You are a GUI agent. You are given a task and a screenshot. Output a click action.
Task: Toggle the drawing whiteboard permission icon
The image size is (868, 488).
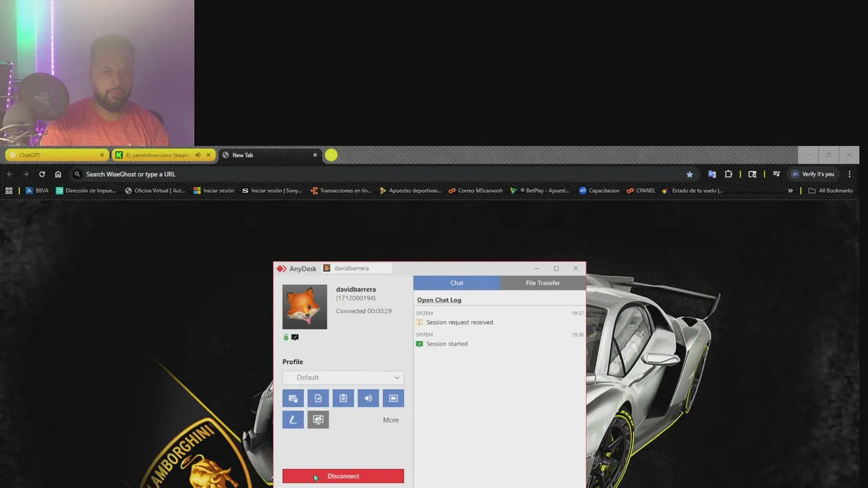click(x=293, y=420)
